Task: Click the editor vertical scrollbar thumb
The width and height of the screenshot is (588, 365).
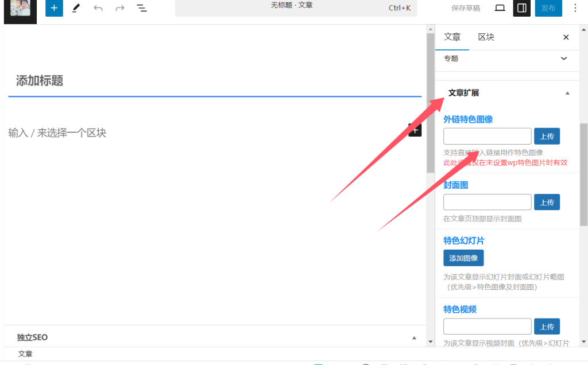Action: (x=431, y=103)
